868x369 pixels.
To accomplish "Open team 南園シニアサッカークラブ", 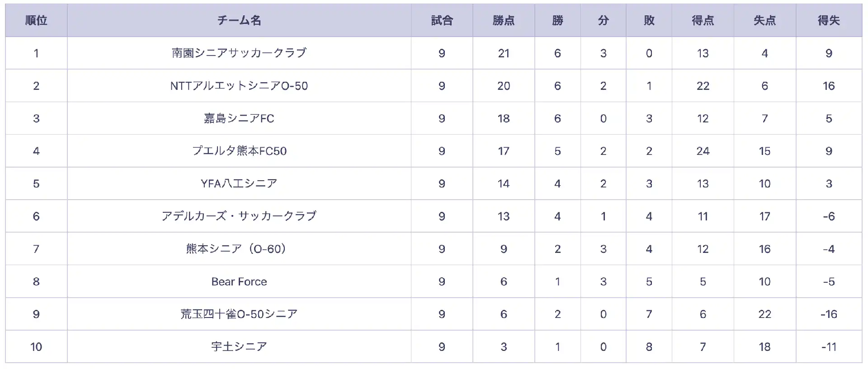I will (x=239, y=53).
